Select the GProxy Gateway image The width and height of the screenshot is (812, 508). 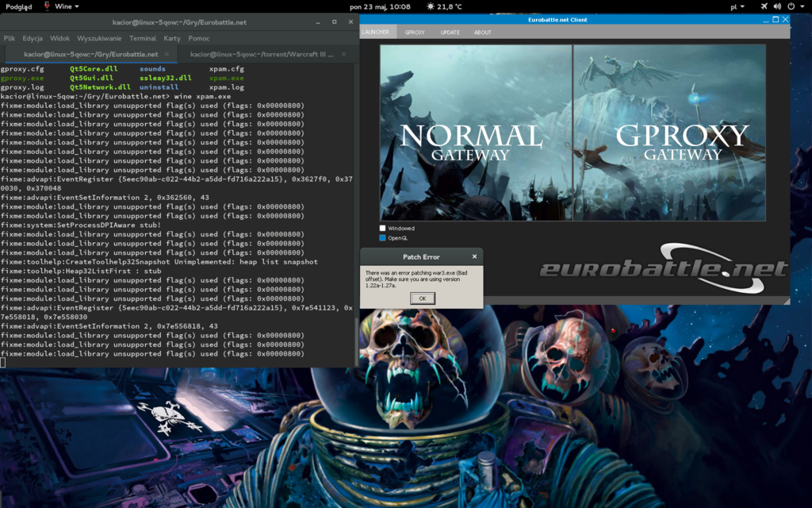tap(669, 133)
